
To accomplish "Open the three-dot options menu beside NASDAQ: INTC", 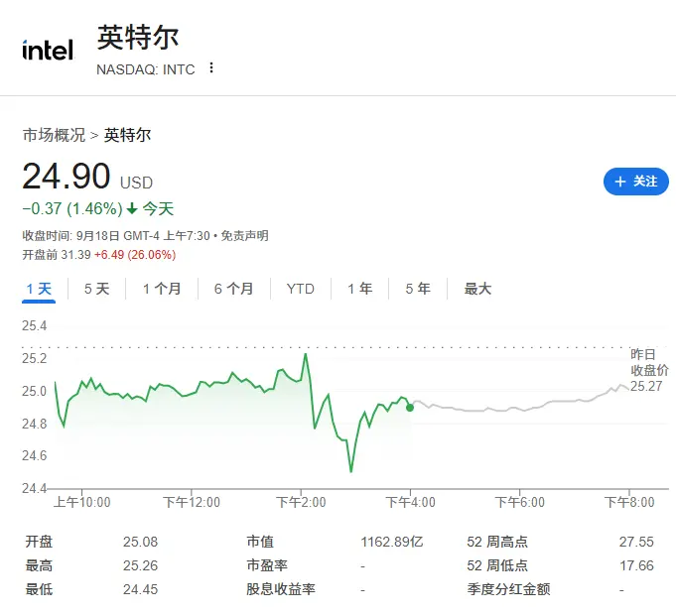I will point(211,68).
